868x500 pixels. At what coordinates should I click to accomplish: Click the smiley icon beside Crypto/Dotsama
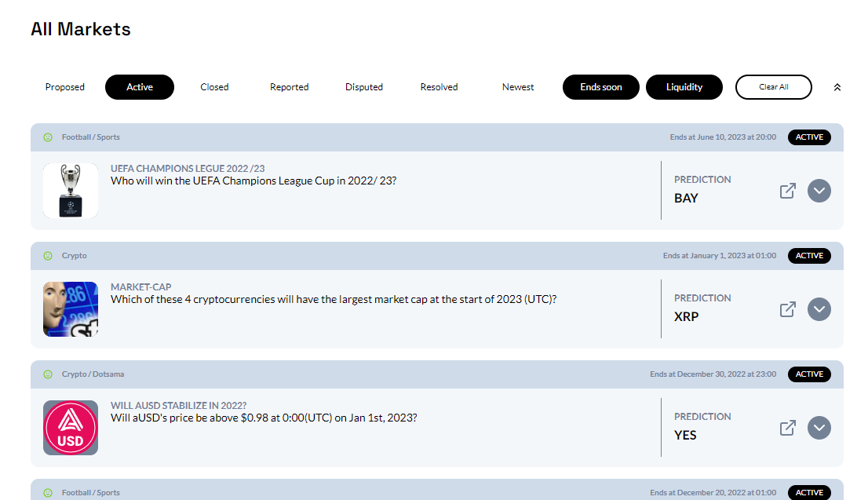[49, 374]
